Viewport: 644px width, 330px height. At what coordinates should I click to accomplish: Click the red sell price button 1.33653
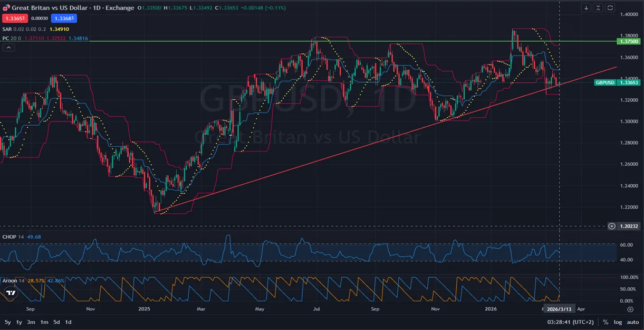pyautogui.click(x=15, y=18)
